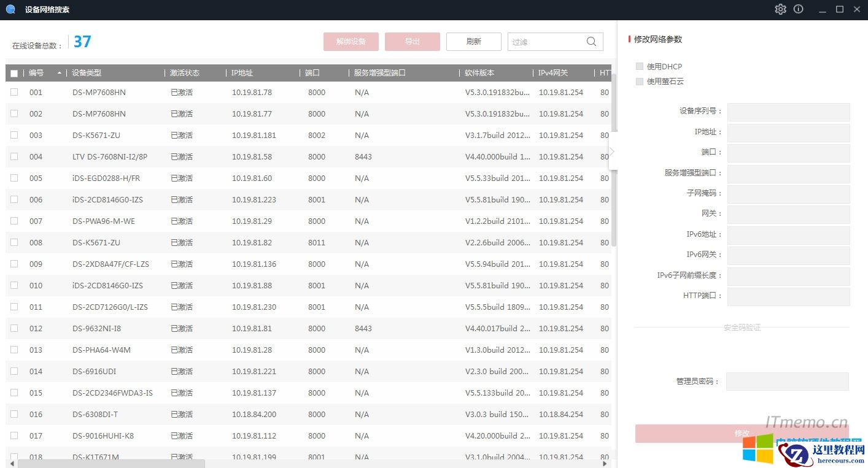The width and height of the screenshot is (868, 468).
Task: Click the 解绑设备 unbind button
Action: [351, 42]
